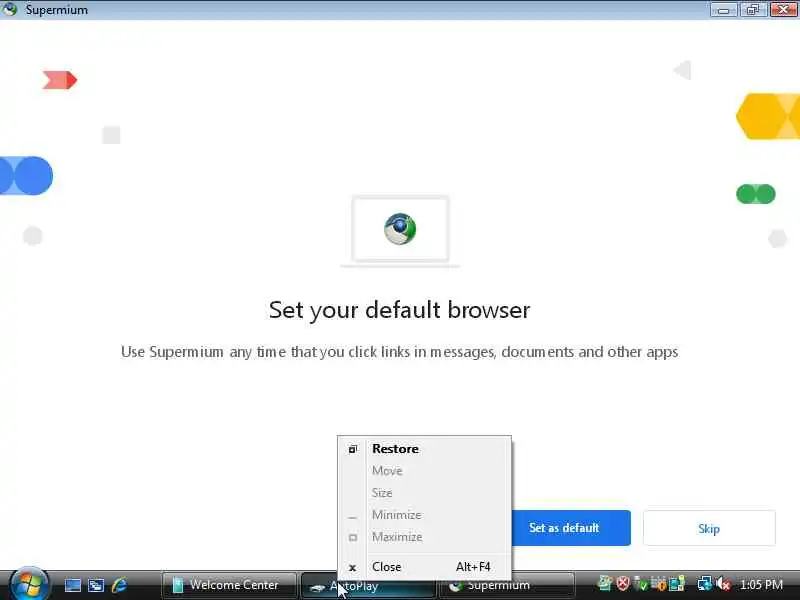Click the red security alert tray icon

coord(623,584)
